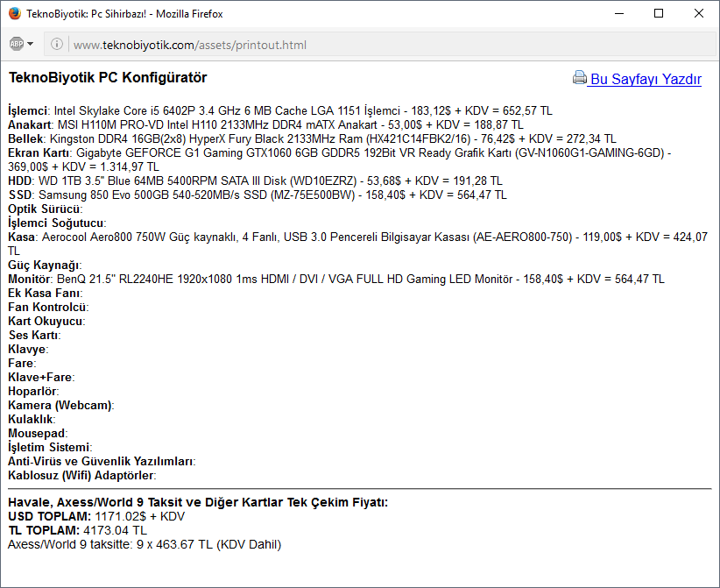Click the Havale, Axess/World 9 Taksit heading
Viewport: 720px width, 588px height.
[x=198, y=502]
